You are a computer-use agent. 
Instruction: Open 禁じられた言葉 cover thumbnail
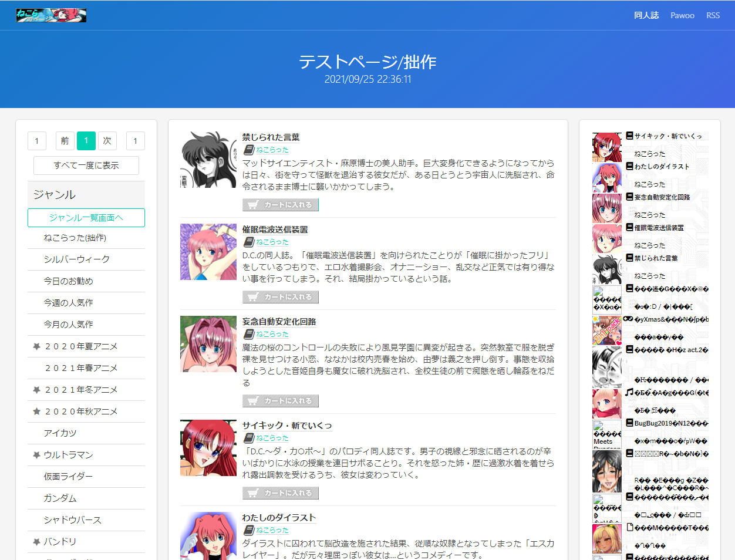click(x=208, y=160)
